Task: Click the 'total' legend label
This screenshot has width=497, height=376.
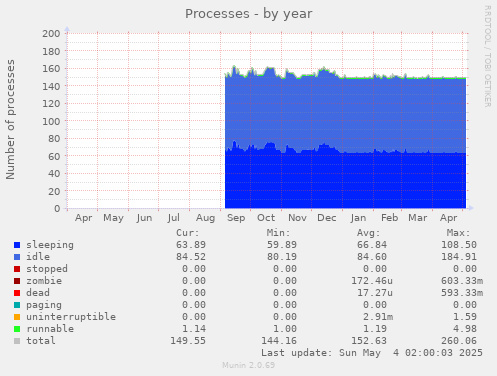Action: [x=41, y=341]
